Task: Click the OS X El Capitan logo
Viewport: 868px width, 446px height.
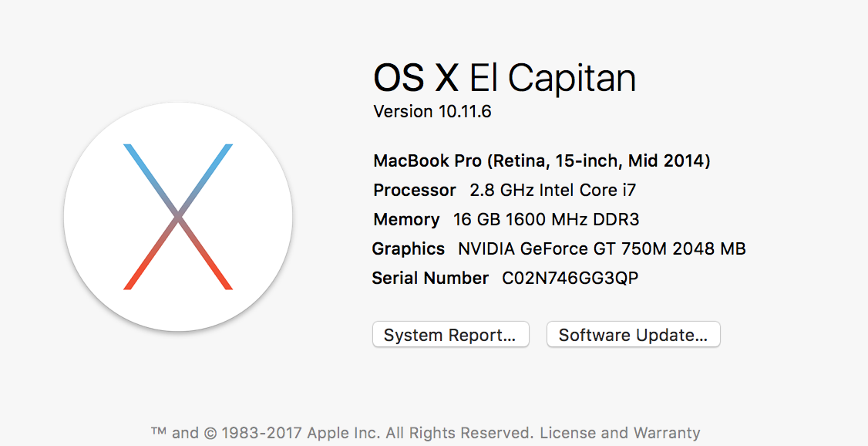Action: [178, 217]
